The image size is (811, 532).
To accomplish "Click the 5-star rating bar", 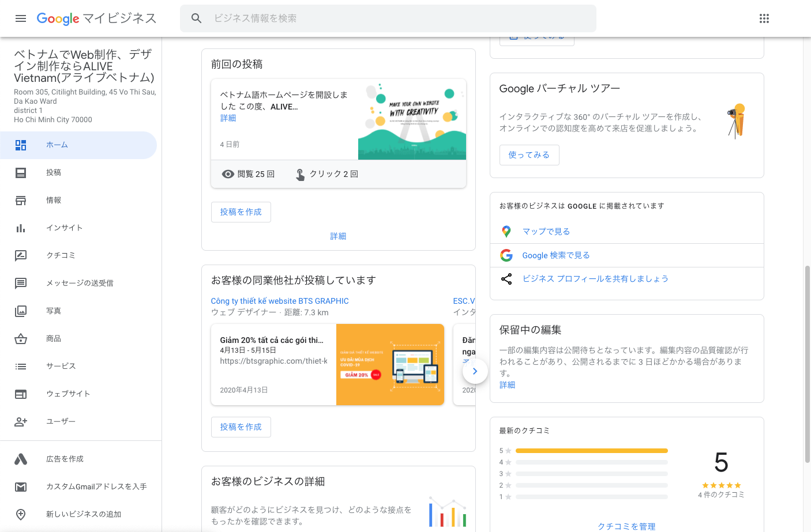I will [591, 451].
